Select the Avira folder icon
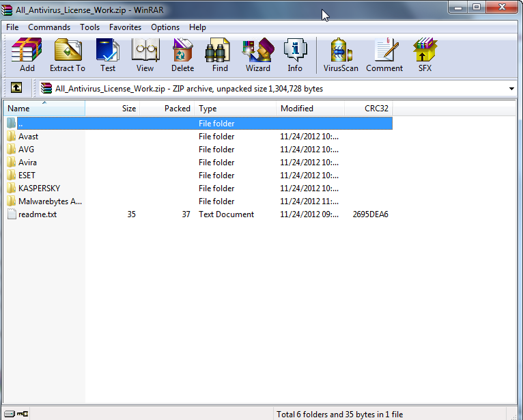Screen dimensions: 523x420 (x=12, y=162)
